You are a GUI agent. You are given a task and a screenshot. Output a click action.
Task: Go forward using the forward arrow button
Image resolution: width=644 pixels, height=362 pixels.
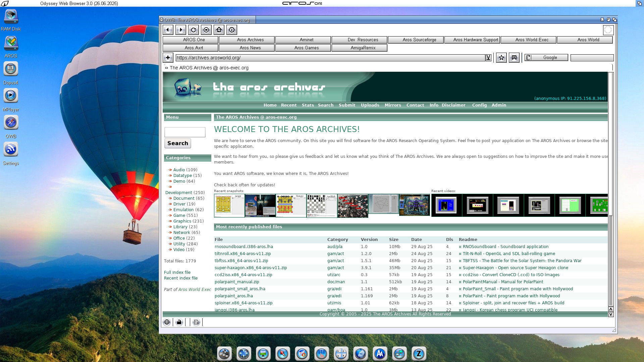point(181,30)
